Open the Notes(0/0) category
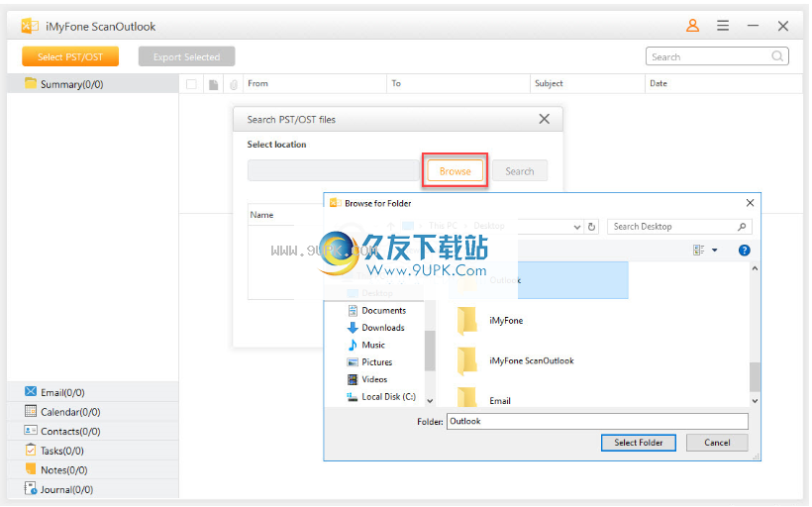The width and height of the screenshot is (812, 507). 93,469
